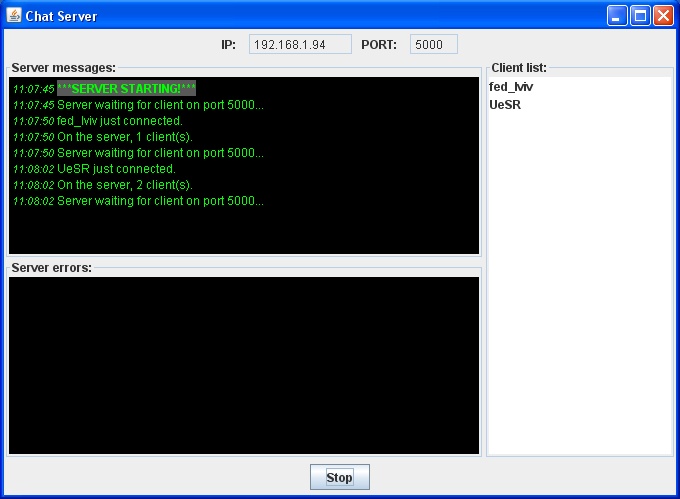The width and height of the screenshot is (680, 499).
Task: Click the IP address field 192.168.1.94
Action: click(300, 44)
